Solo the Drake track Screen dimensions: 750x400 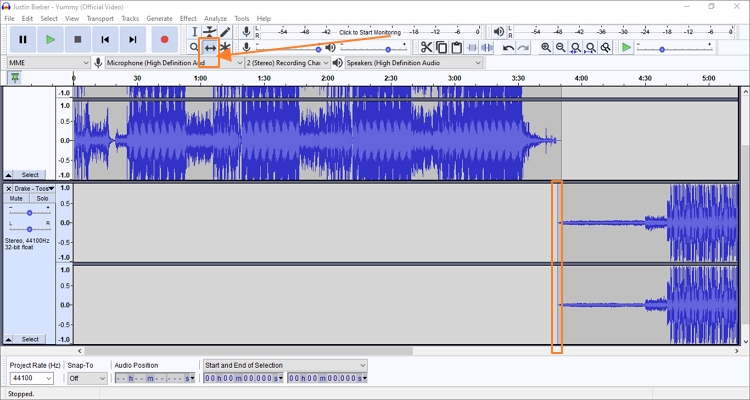(x=42, y=198)
